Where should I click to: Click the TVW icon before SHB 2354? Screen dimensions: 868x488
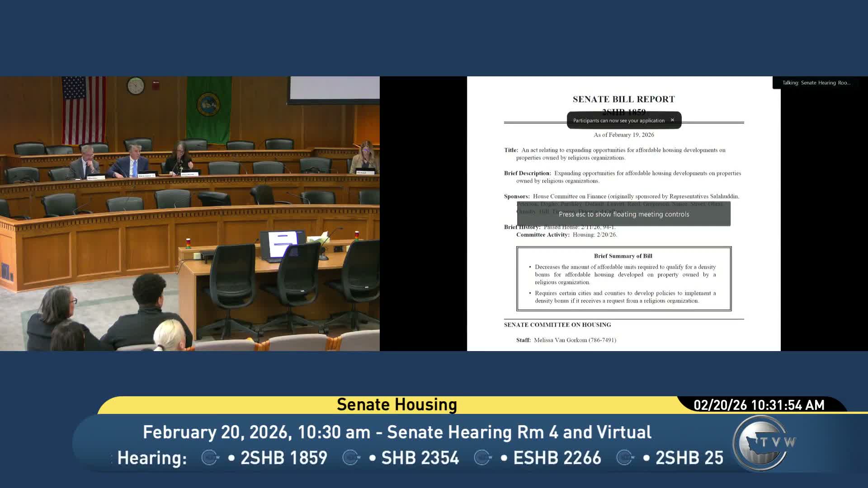[x=351, y=457]
